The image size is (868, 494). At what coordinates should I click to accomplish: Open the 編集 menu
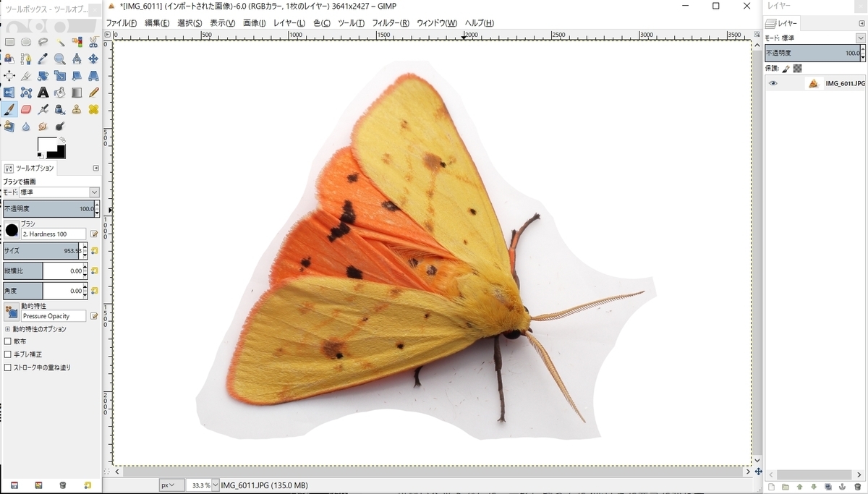tap(157, 23)
